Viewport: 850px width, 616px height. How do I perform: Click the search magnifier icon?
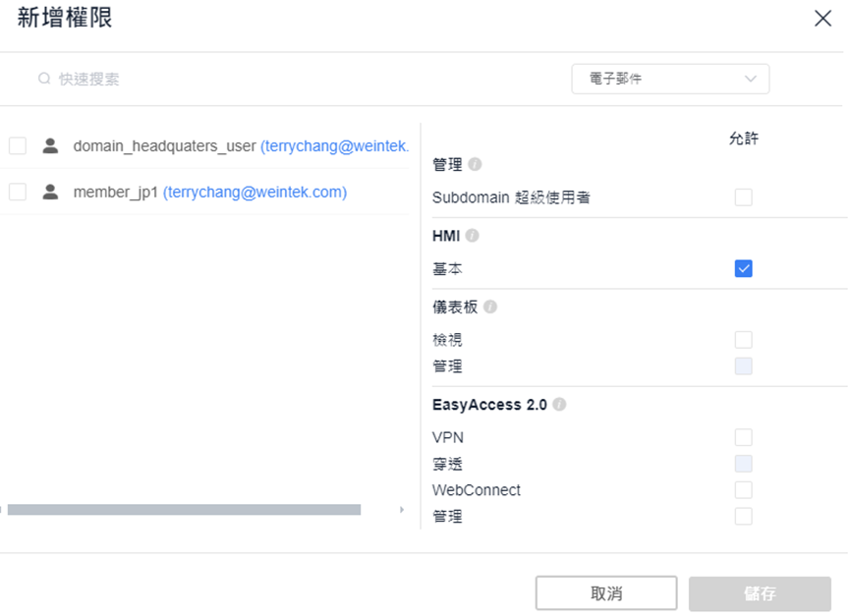44,79
